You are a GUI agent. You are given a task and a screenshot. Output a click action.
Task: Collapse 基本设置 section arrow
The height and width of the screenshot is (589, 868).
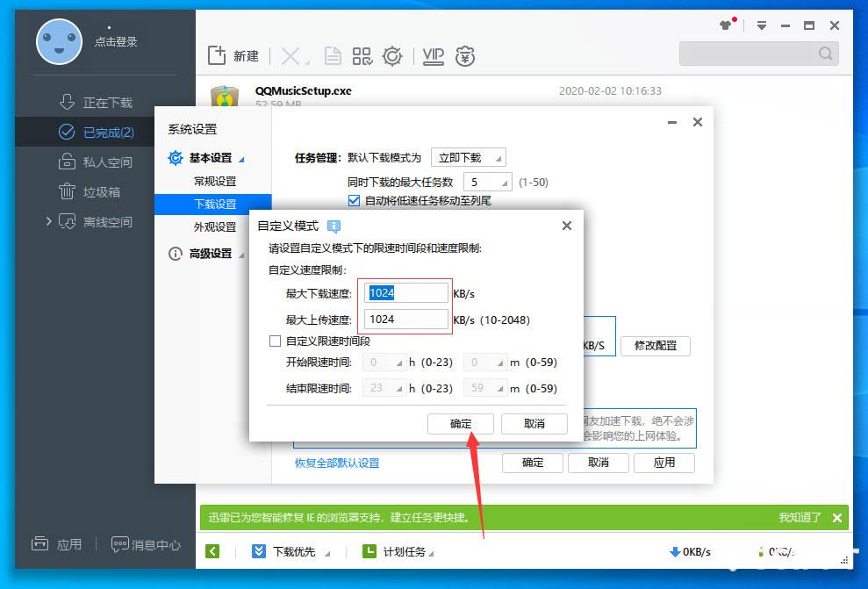241,160
